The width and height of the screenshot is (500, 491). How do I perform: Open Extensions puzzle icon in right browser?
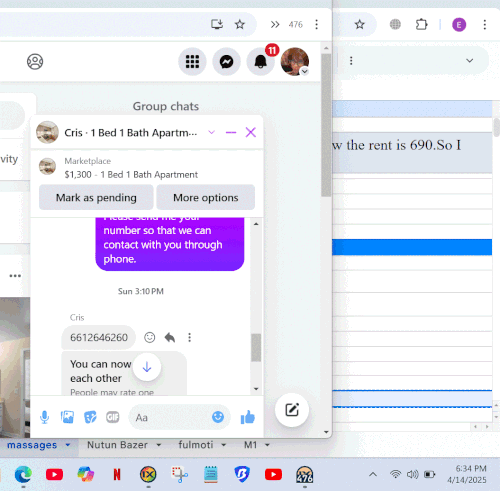421,24
